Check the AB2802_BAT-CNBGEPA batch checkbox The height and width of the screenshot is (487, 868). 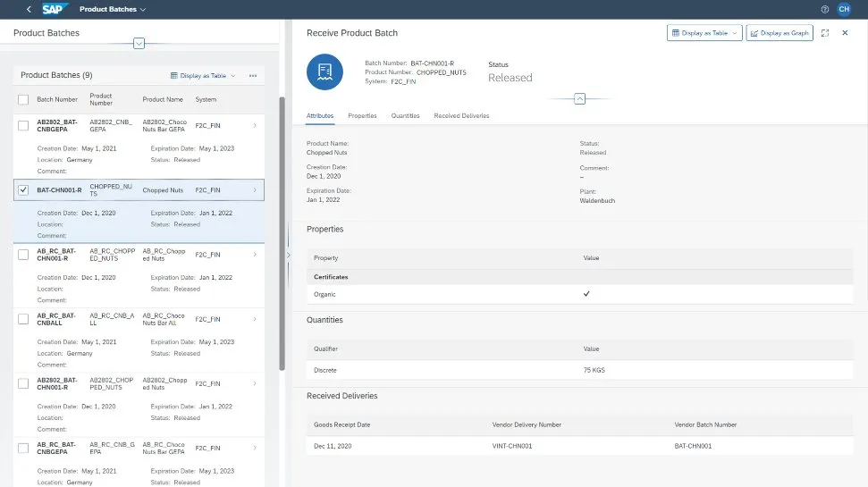coord(23,125)
